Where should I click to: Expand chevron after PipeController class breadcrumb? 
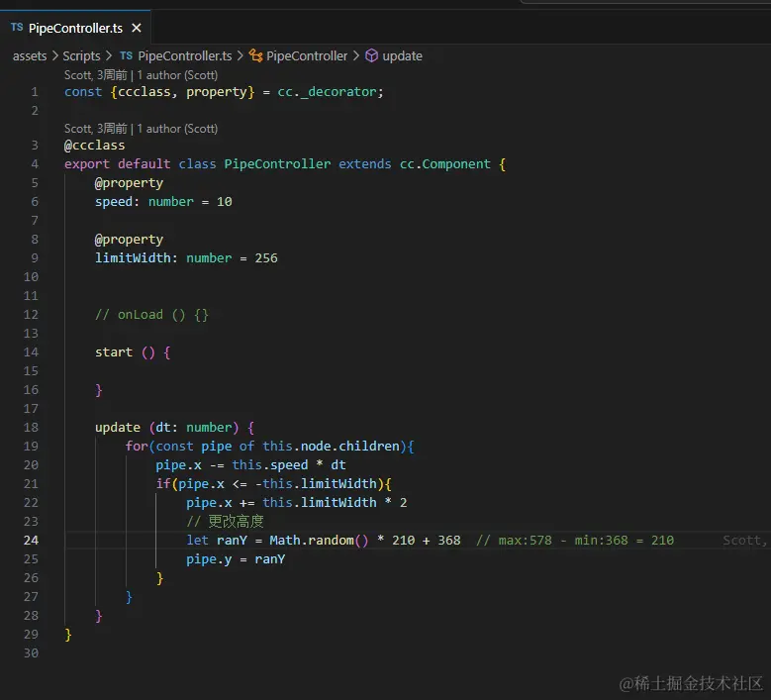pyautogui.click(x=356, y=56)
